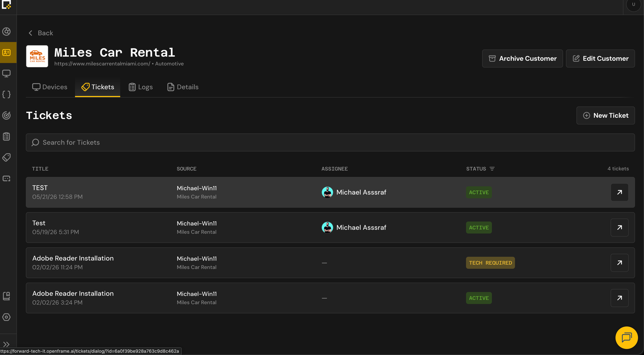644x355 pixels.
Task: Click the Status column filter icon
Action: (x=492, y=169)
